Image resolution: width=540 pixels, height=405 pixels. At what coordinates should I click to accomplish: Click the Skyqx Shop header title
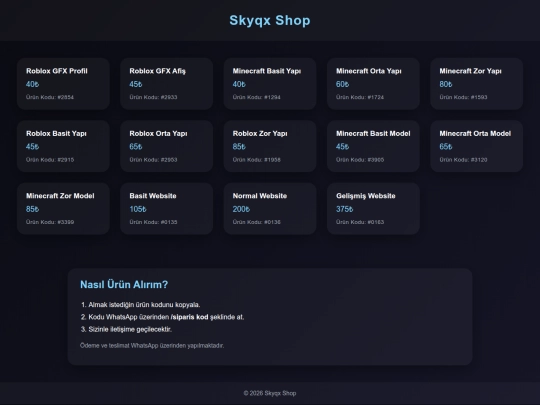tap(270, 20)
